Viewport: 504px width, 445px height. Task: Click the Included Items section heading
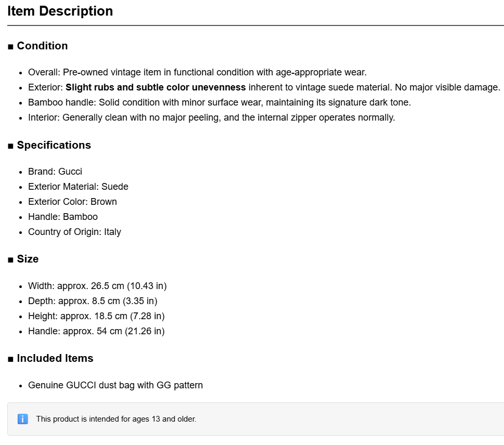tap(55, 358)
